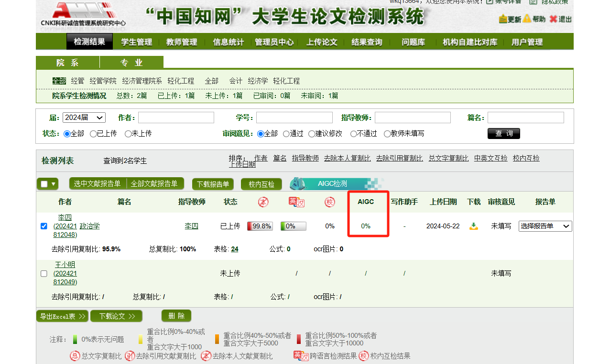Click the 去除本人 column header icon
Image resolution: width=610 pixels, height=364 pixels.
[x=263, y=202]
